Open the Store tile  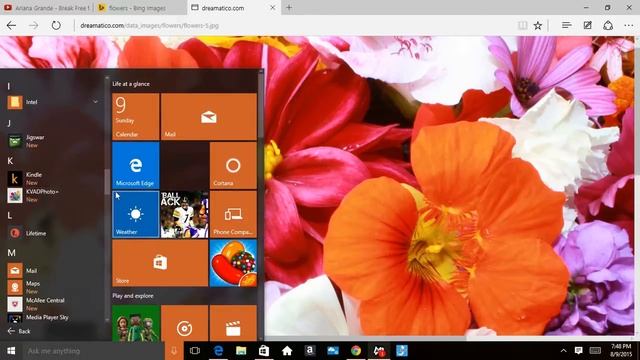point(160,263)
